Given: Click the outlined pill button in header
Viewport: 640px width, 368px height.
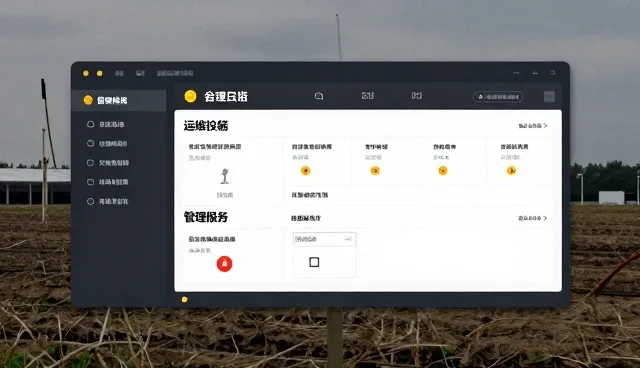Looking at the screenshot, I should pos(498,97).
